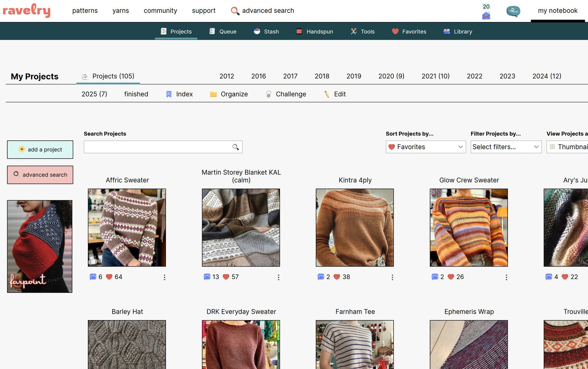Viewport: 588px width, 369px height.
Task: Open the Stash section icon
Action: click(x=257, y=31)
